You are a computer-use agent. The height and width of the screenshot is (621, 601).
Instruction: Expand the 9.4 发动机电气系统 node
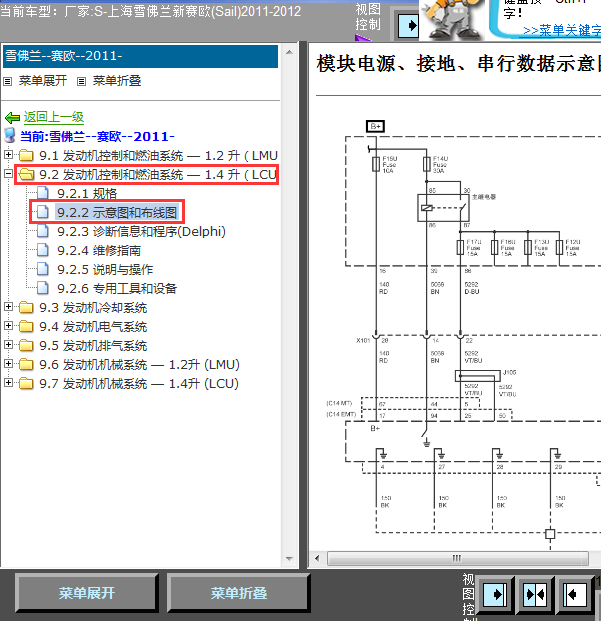(x=8, y=326)
